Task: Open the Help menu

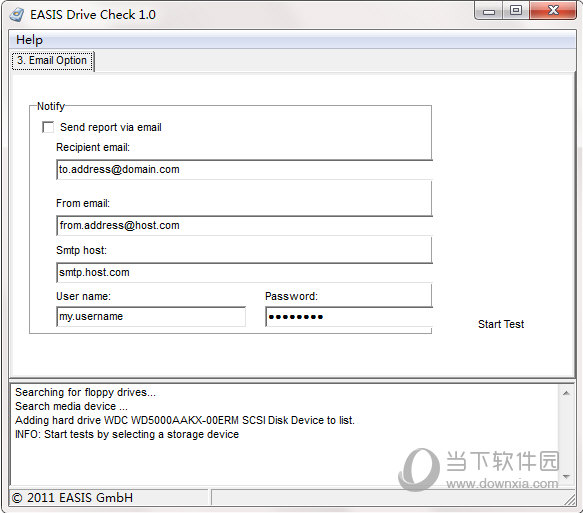Action: coord(29,40)
